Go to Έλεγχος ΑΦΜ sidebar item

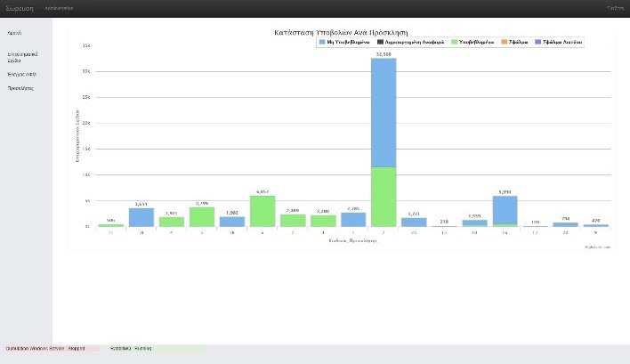tap(21, 75)
